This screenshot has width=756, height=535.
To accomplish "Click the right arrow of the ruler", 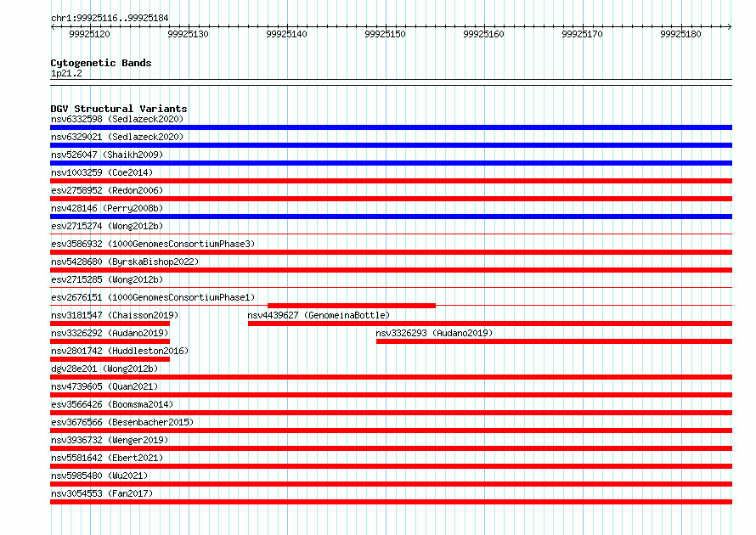I will click(x=730, y=26).
